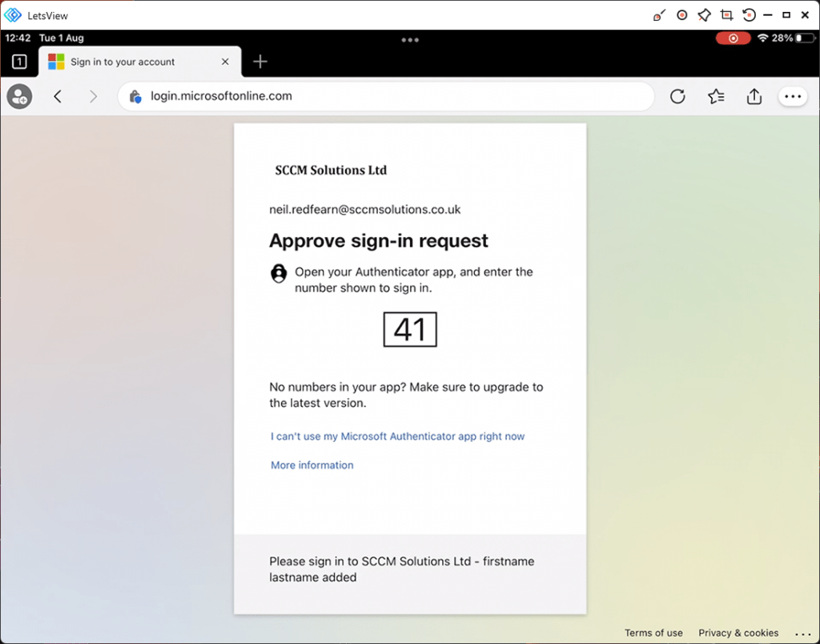820x644 pixels.
Task: Select the 'Sign in to your account' tab
Action: pyautogui.click(x=123, y=62)
